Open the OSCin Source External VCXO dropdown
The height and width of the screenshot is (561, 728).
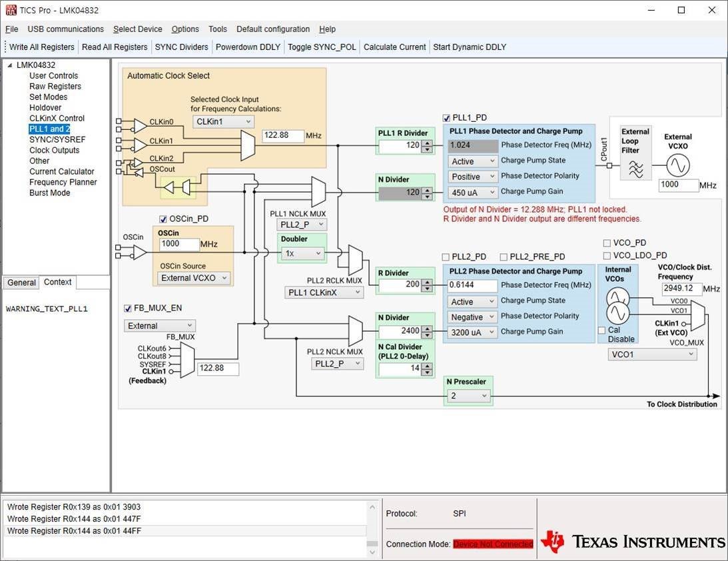click(x=194, y=279)
